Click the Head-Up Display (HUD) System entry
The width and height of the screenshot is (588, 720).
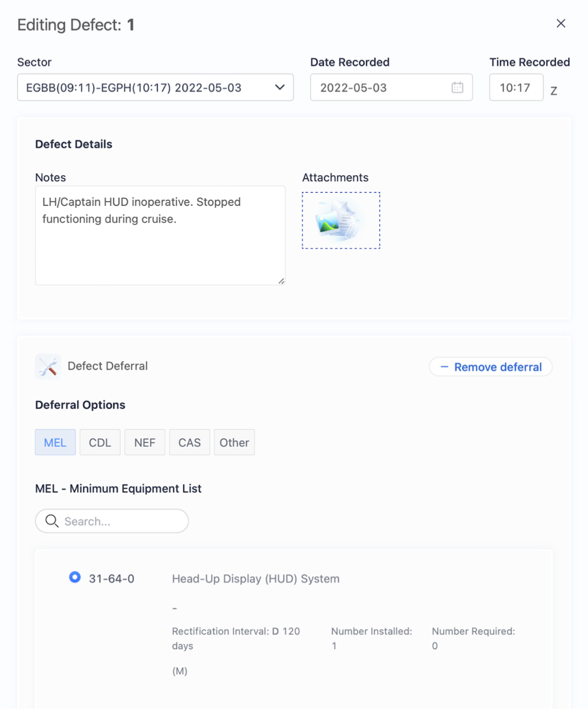256,579
